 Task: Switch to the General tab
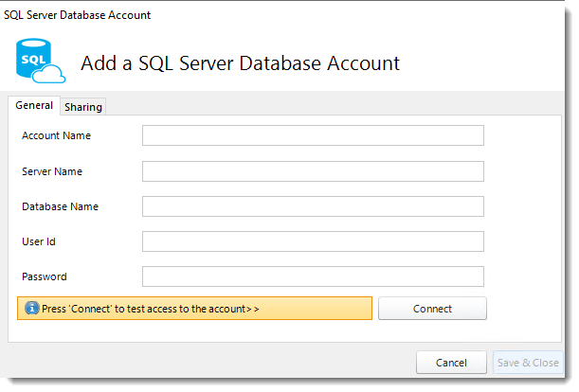point(34,105)
